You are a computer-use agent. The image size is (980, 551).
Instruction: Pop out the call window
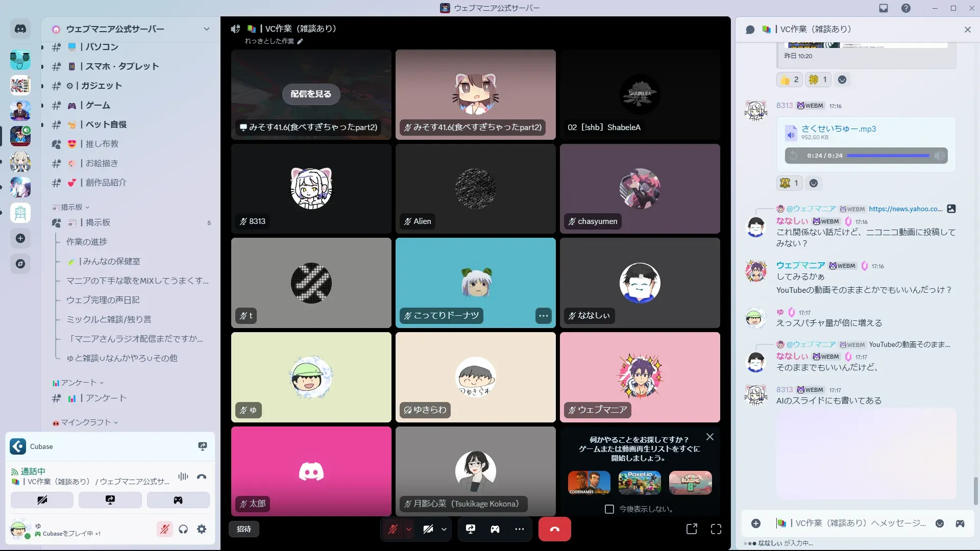691,529
